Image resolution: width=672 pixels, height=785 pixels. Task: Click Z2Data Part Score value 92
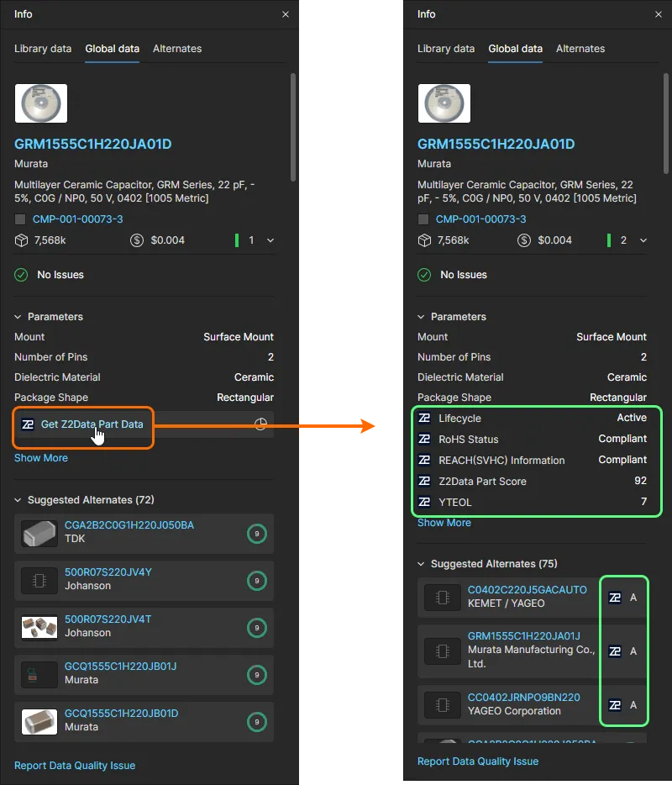[x=640, y=481]
